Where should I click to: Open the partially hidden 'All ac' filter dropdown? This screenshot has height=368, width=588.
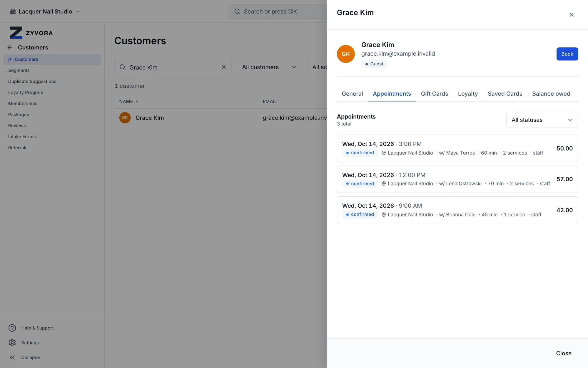tap(317, 67)
